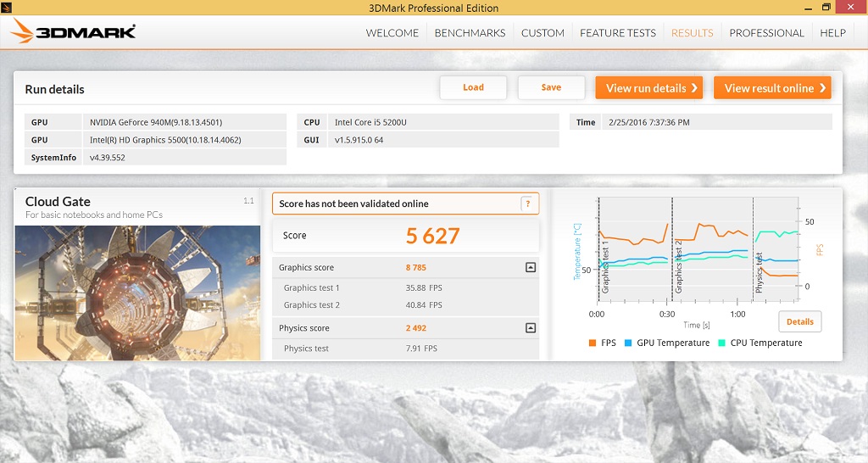Click the 3DMark logo in the header
The width and height of the screenshot is (868, 463).
74,33
